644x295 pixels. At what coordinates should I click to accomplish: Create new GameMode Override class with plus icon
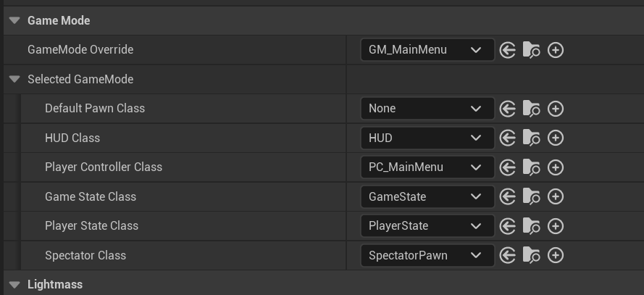pyautogui.click(x=556, y=50)
